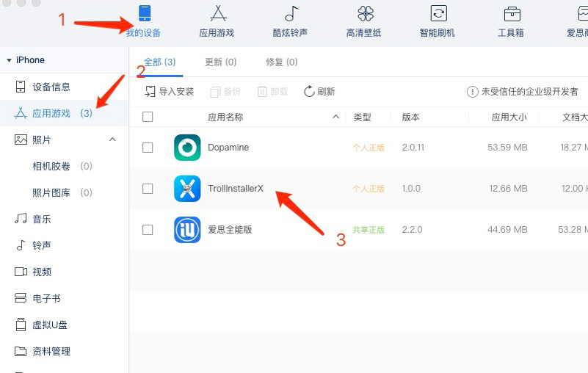Click the 刷新 button label
Image resolution: width=588 pixels, height=373 pixels.
(326, 92)
